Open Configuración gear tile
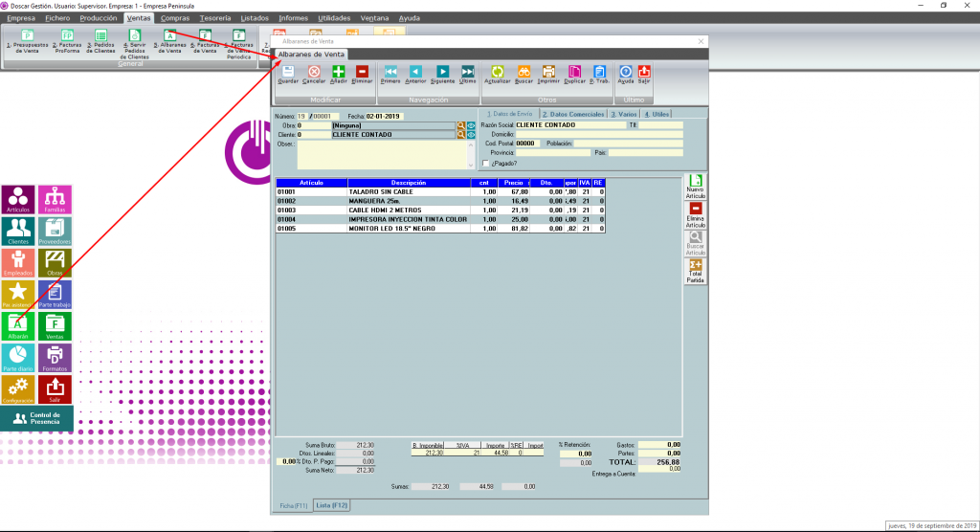The image size is (980, 532). click(x=18, y=390)
